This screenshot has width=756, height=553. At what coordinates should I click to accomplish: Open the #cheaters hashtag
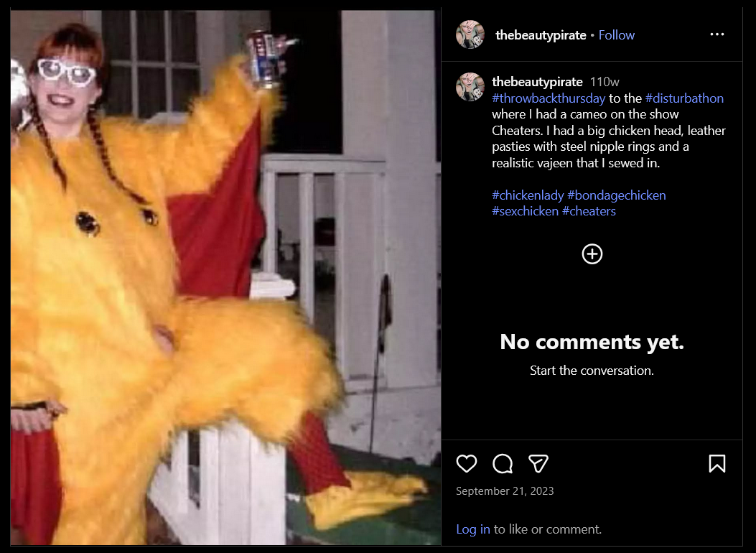coord(589,211)
